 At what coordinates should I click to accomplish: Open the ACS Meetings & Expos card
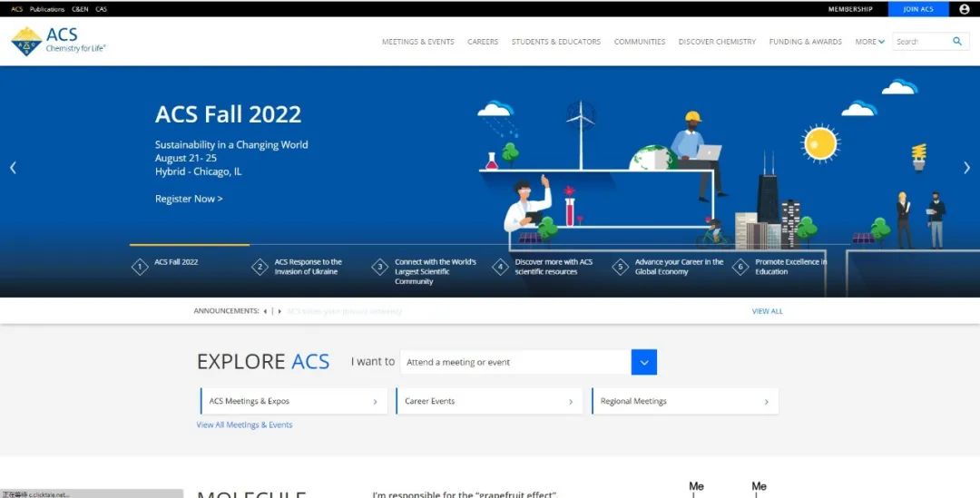tap(294, 401)
